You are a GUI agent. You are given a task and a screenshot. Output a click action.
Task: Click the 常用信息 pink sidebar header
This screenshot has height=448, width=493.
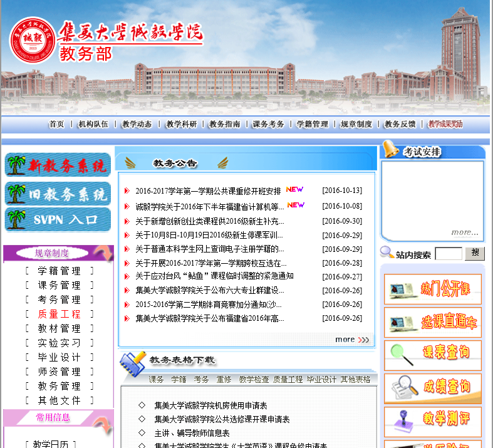click(x=58, y=417)
